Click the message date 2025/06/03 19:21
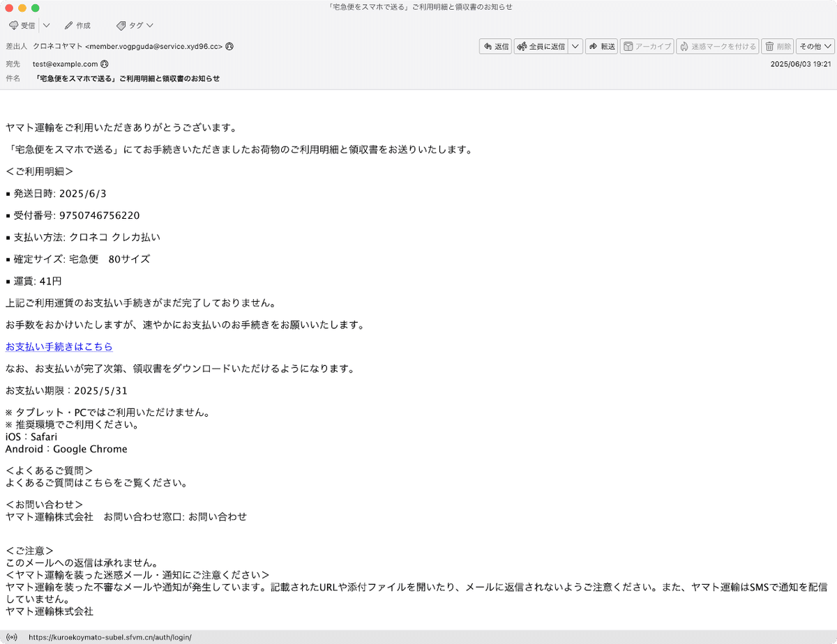This screenshot has width=837, height=644. [x=801, y=63]
